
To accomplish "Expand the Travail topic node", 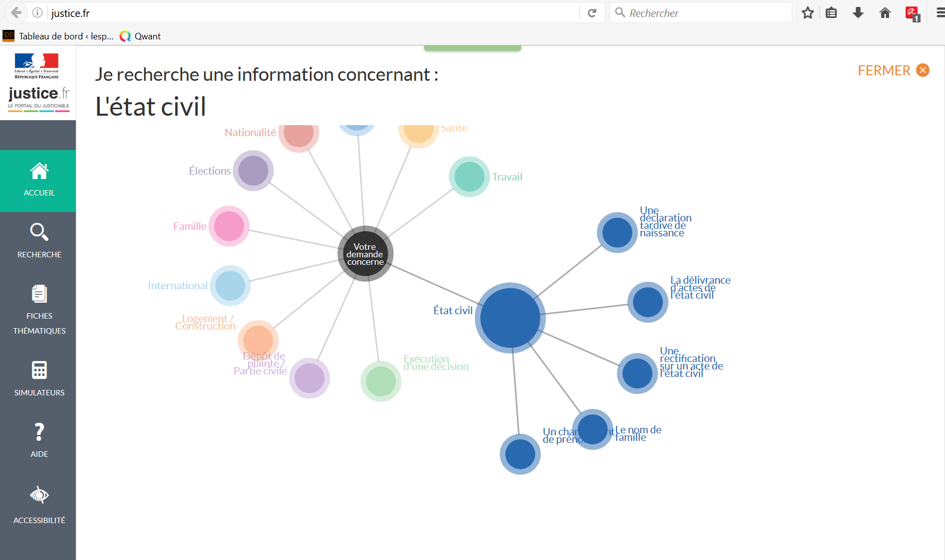I will click(x=469, y=177).
